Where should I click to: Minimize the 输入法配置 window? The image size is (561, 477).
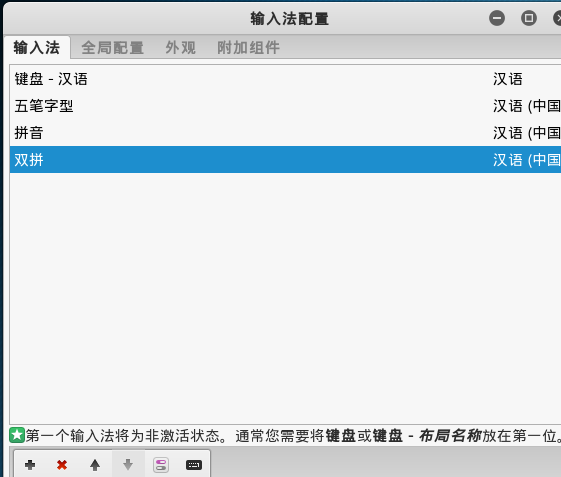(x=497, y=18)
